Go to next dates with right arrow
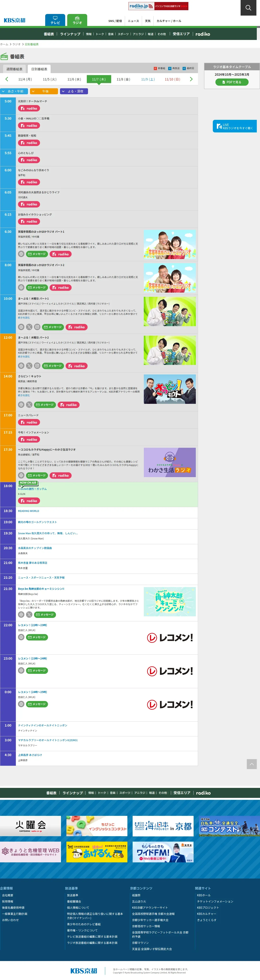 (191, 79)
